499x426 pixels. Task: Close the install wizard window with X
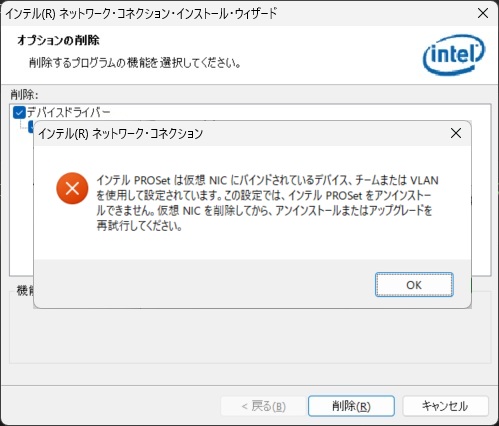pos(483,14)
